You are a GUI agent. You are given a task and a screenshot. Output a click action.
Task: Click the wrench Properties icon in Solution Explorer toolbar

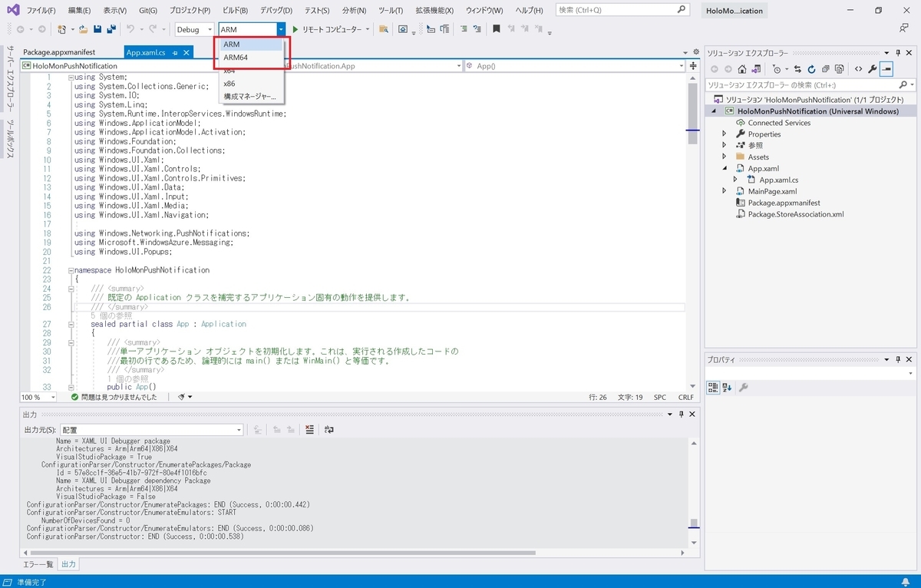pos(873,69)
